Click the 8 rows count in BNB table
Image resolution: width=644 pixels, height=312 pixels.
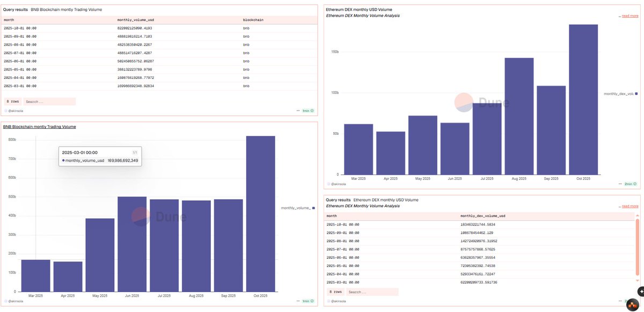(x=12, y=101)
